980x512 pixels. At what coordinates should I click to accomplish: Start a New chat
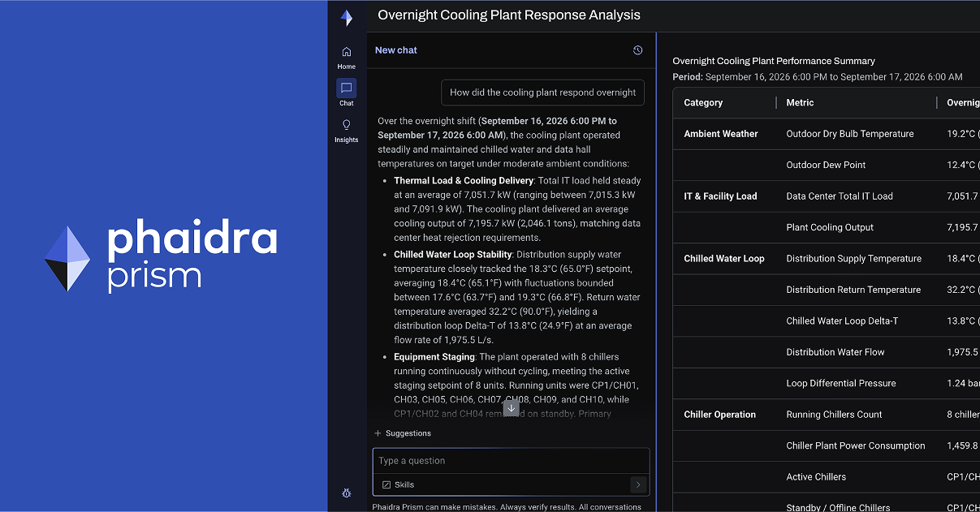[x=396, y=50]
